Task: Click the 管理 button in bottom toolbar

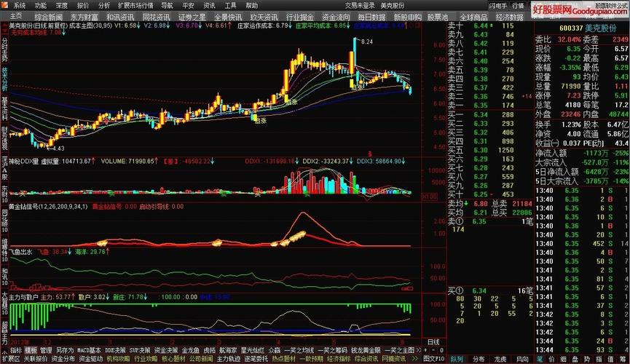Action: click(x=46, y=350)
